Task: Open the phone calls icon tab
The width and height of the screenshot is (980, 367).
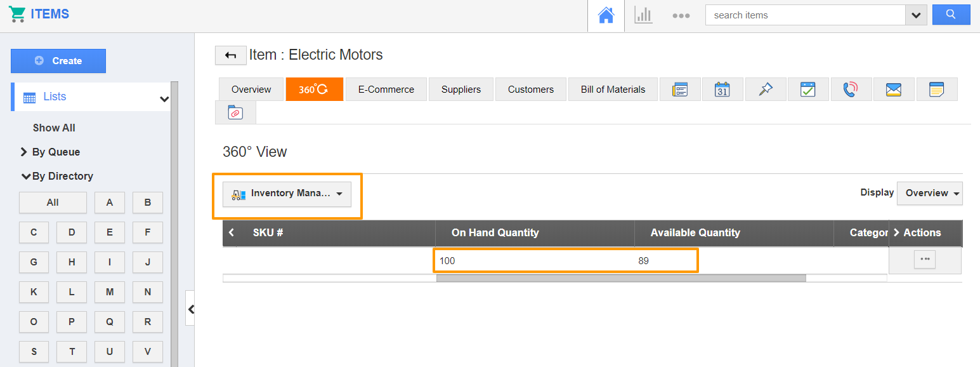Action: [x=851, y=89]
